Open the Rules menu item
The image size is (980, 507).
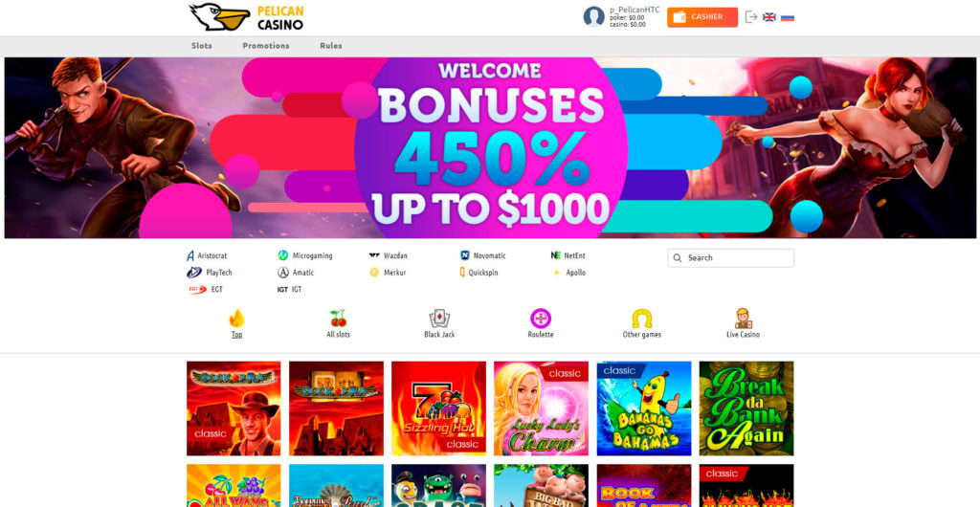click(331, 46)
